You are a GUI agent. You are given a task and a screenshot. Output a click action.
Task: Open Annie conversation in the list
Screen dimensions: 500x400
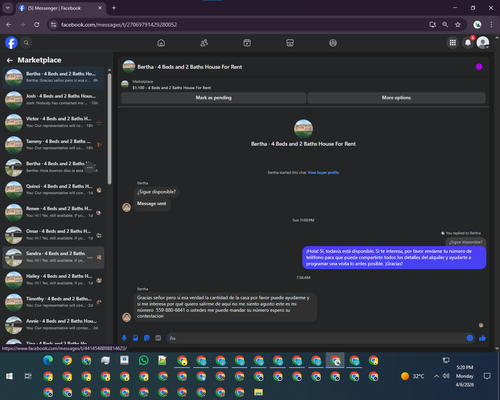click(x=53, y=324)
